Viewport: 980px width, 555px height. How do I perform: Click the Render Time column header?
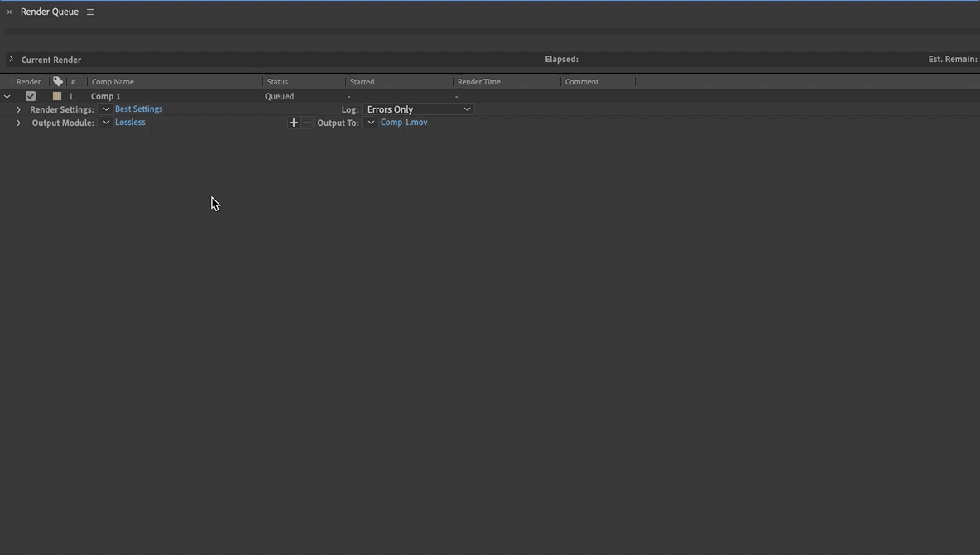click(478, 82)
